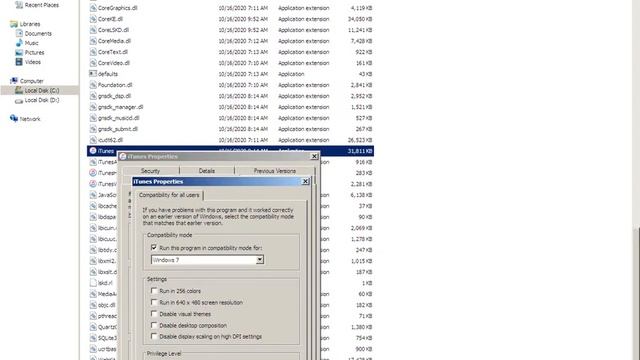Screen dimensions: 640x360
Task: Uncheck Run this program in compatibility mode
Action: pos(154,248)
